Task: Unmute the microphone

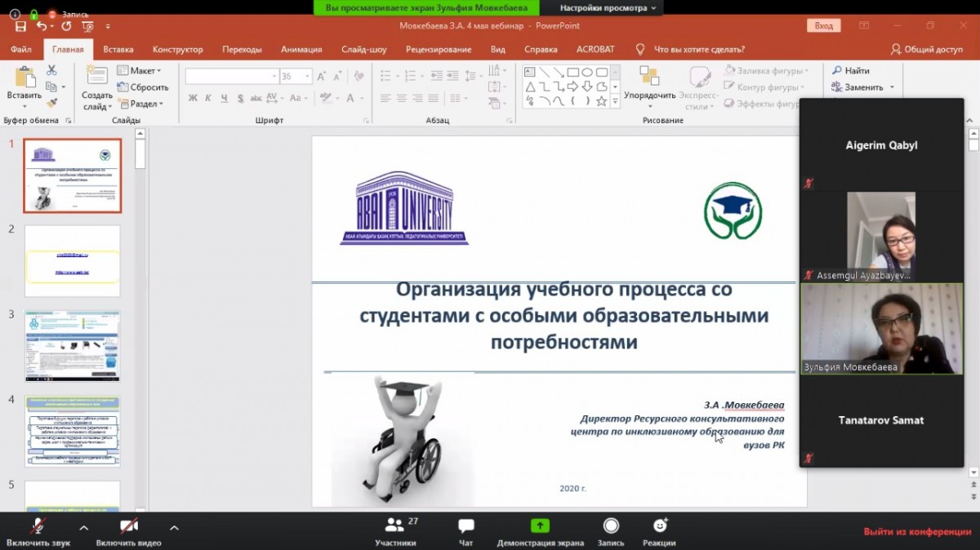Action: 38,526
